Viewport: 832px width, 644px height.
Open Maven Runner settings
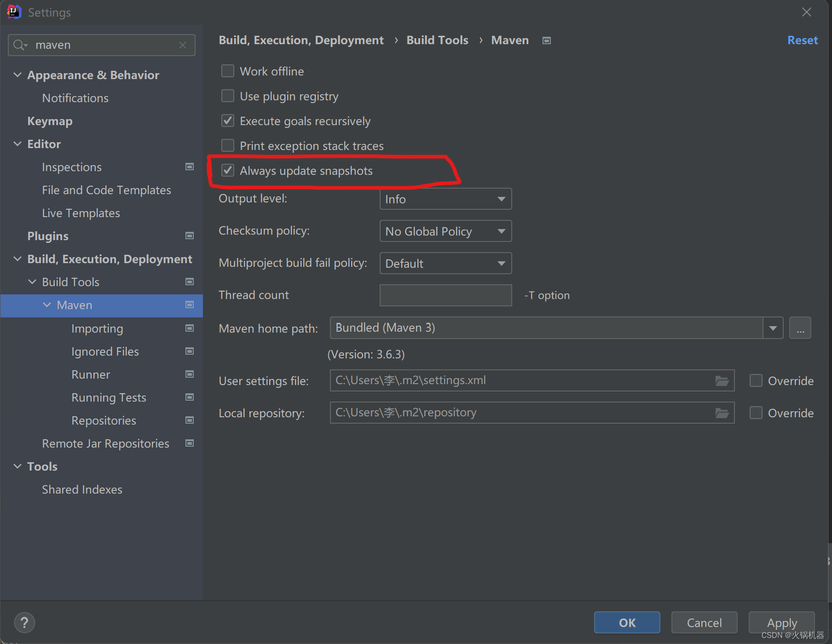(91, 374)
